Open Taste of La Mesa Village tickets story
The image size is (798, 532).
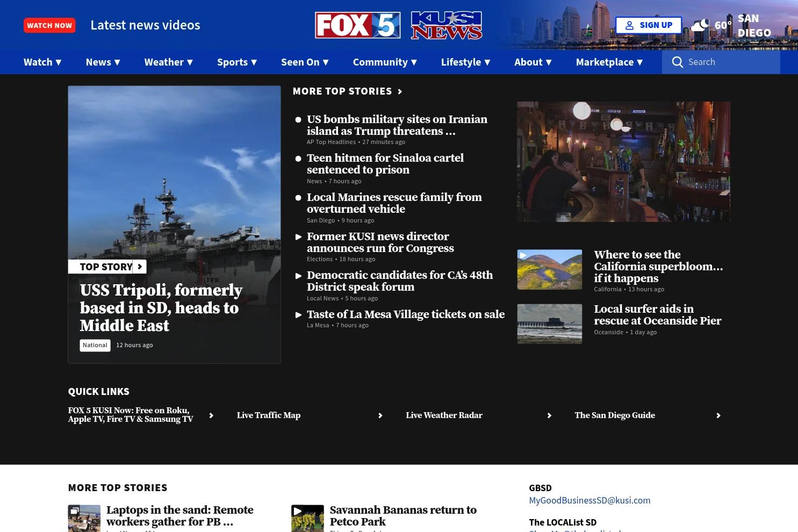[x=406, y=314]
